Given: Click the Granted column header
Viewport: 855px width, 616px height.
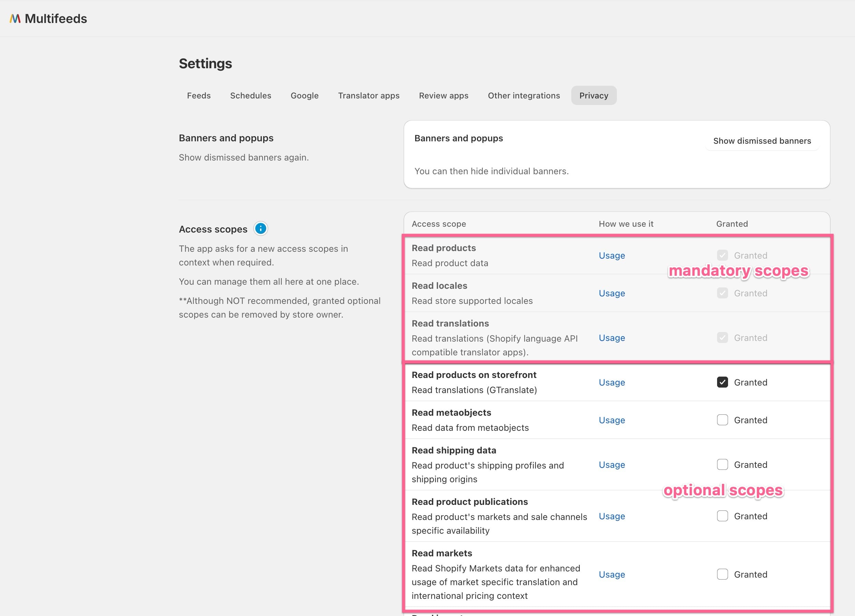Looking at the screenshot, I should 732,224.
